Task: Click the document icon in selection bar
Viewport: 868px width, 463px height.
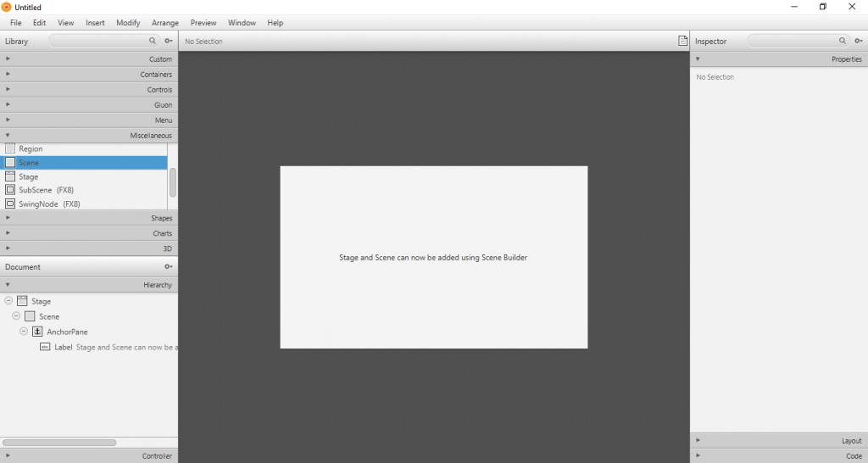Action: 682,41
